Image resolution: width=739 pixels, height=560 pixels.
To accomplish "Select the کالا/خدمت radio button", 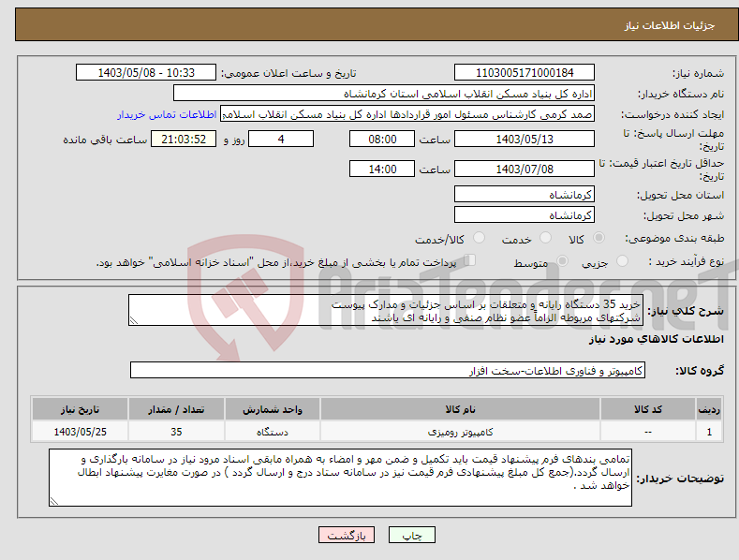I will (x=479, y=238).
